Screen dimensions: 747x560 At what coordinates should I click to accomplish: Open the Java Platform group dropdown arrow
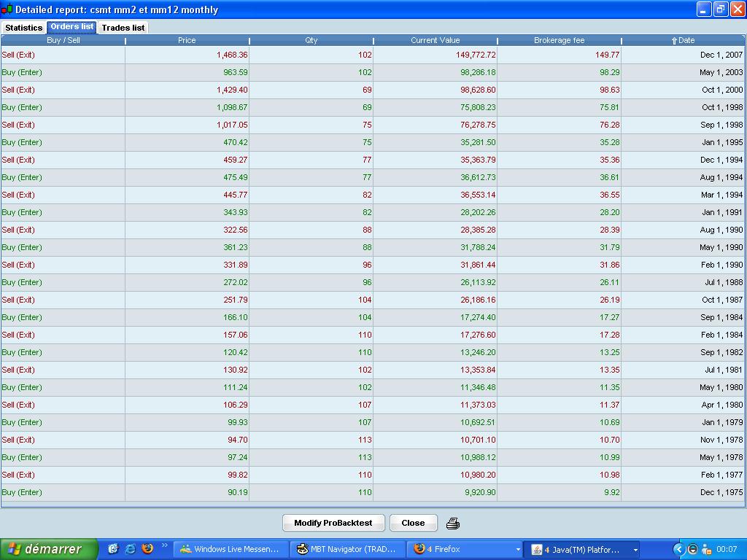tap(635, 550)
